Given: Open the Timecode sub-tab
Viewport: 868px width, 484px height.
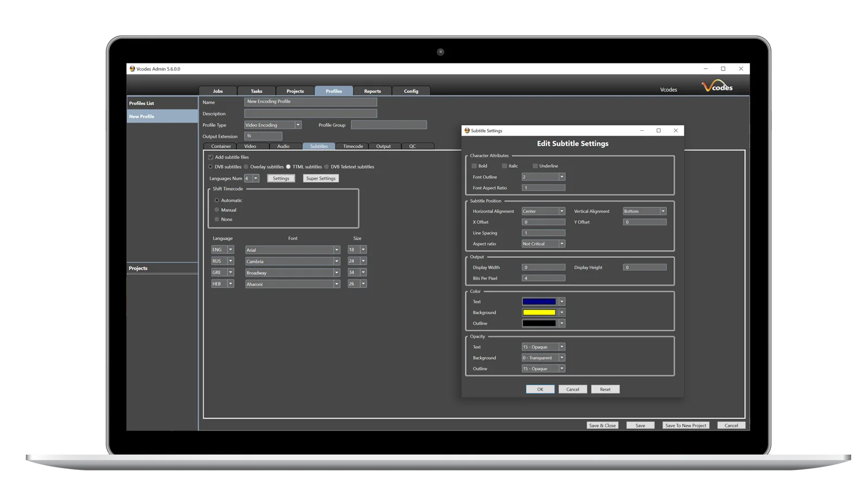Looking at the screenshot, I should point(353,147).
